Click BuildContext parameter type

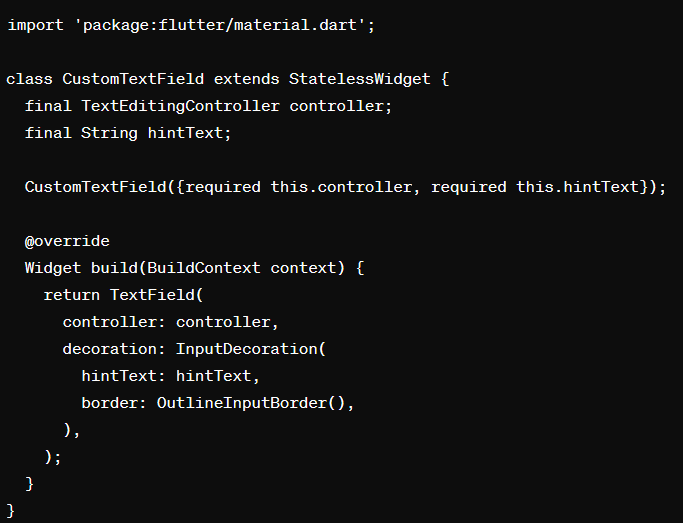(x=203, y=268)
